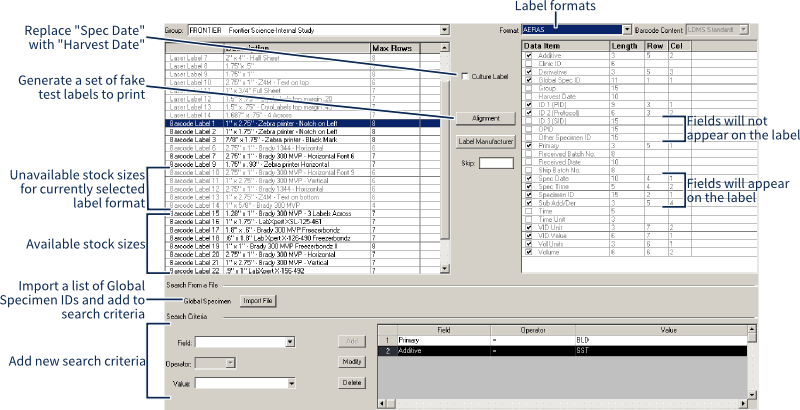Select the Barcode Label 16 row
The height and width of the screenshot is (410, 800).
click(303, 222)
